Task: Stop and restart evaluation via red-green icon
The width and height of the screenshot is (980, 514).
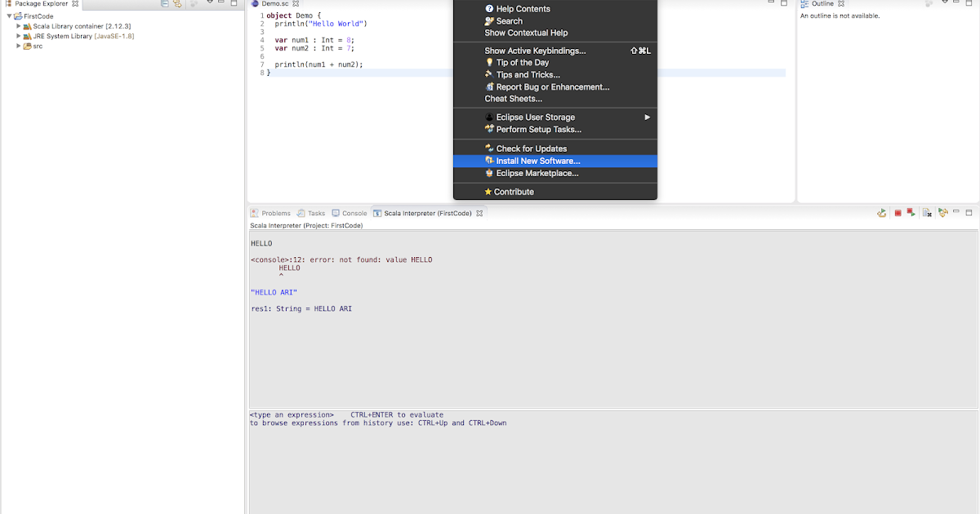Action: pyautogui.click(x=911, y=213)
